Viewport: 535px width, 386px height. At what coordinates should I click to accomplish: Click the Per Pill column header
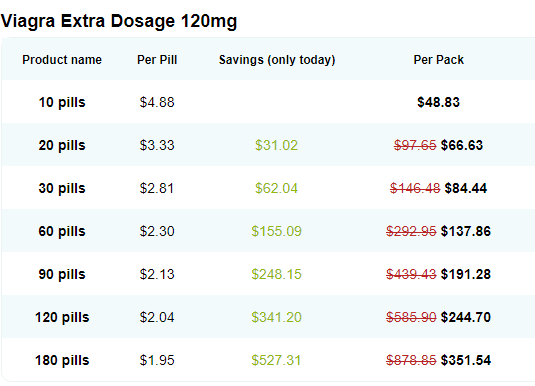pos(157,60)
